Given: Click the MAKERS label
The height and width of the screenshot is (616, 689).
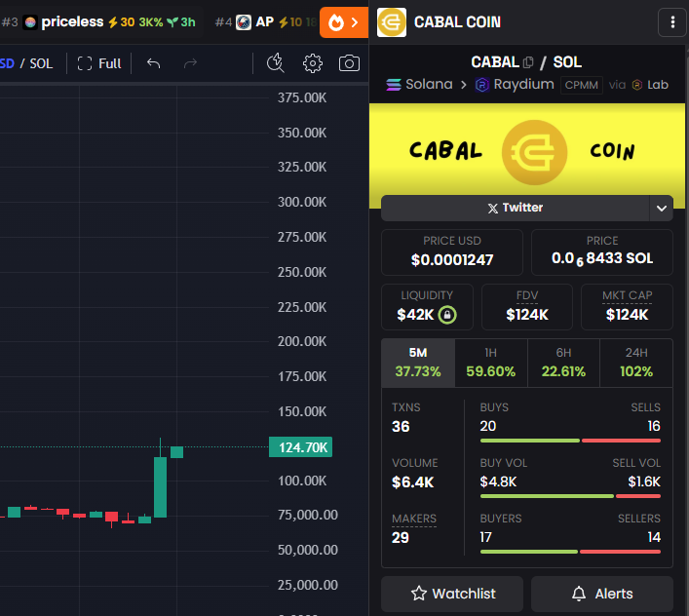Looking at the screenshot, I should click(414, 519).
